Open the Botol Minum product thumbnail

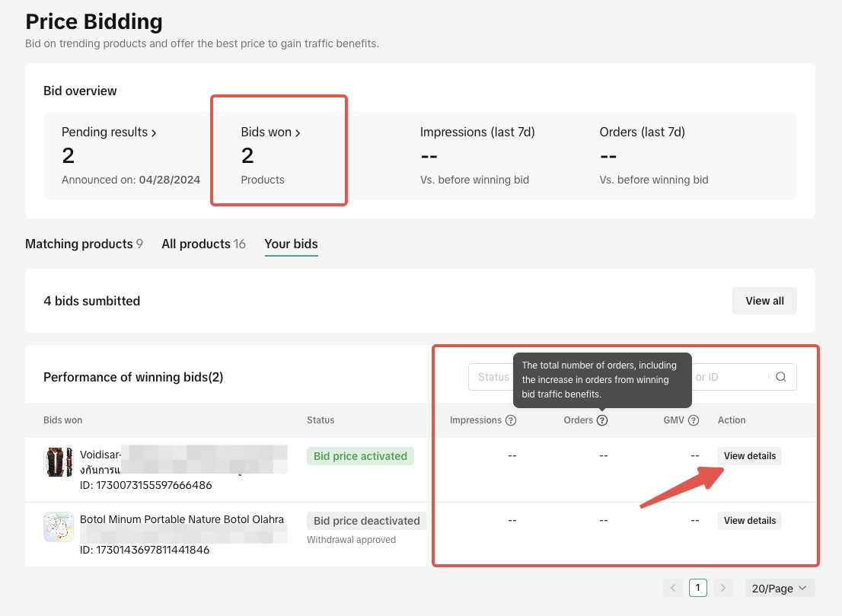pyautogui.click(x=59, y=527)
